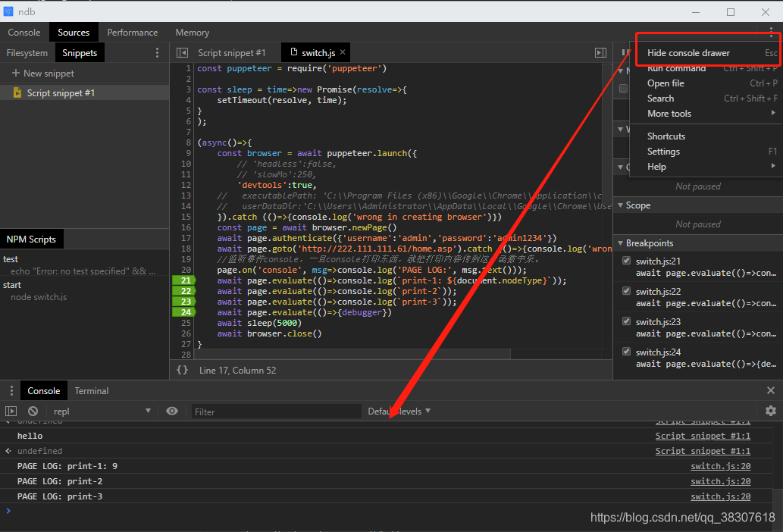This screenshot has width=783, height=532.
Task: Open the Terminal drawer tab
Action: click(x=92, y=391)
